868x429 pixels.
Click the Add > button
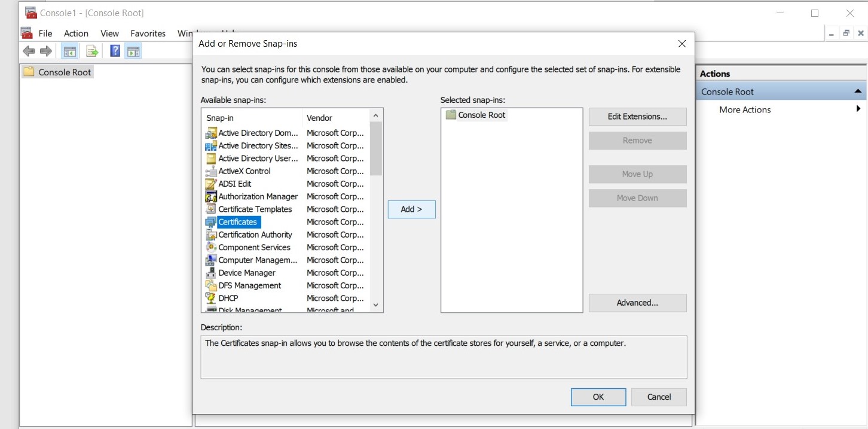[x=411, y=209]
